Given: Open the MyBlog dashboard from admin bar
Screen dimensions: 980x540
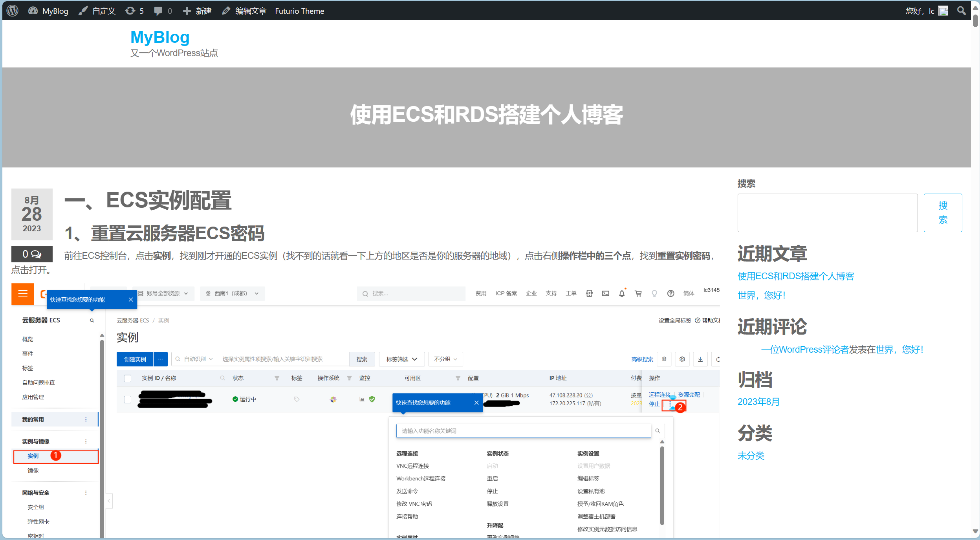Looking at the screenshot, I should tap(48, 11).
